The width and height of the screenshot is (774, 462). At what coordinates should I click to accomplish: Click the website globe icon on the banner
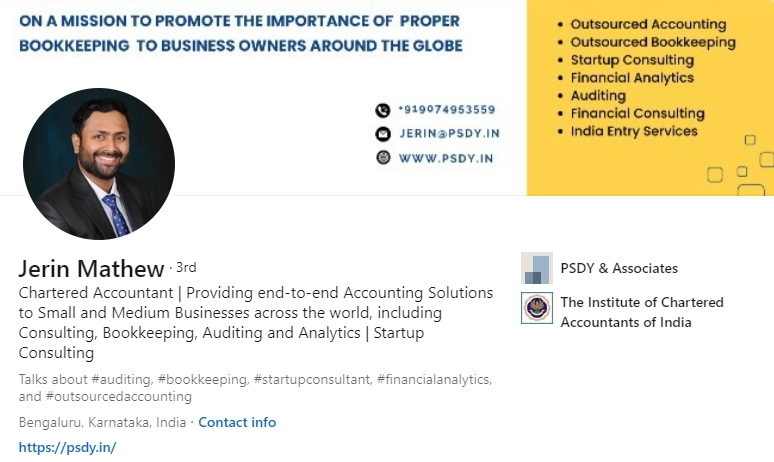382,157
